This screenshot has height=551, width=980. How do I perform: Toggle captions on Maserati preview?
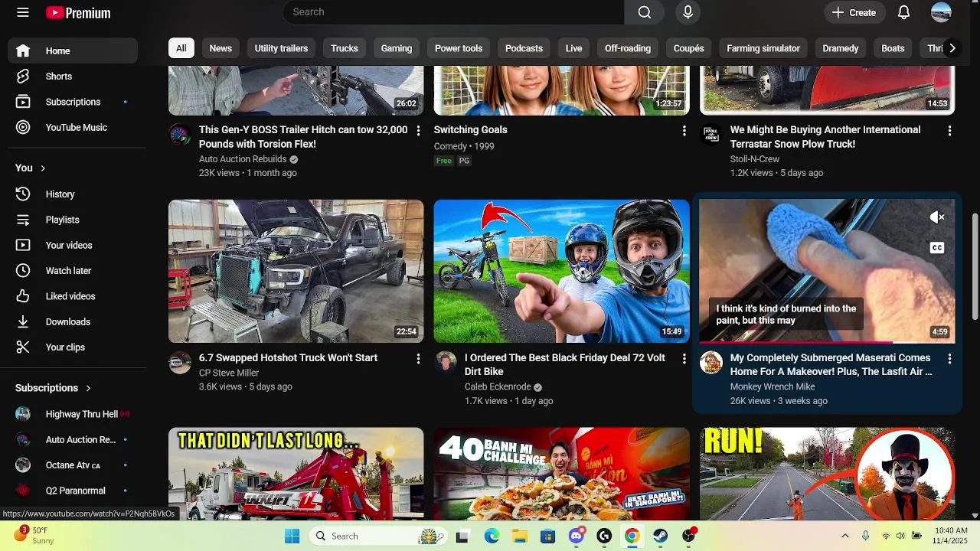coord(937,247)
